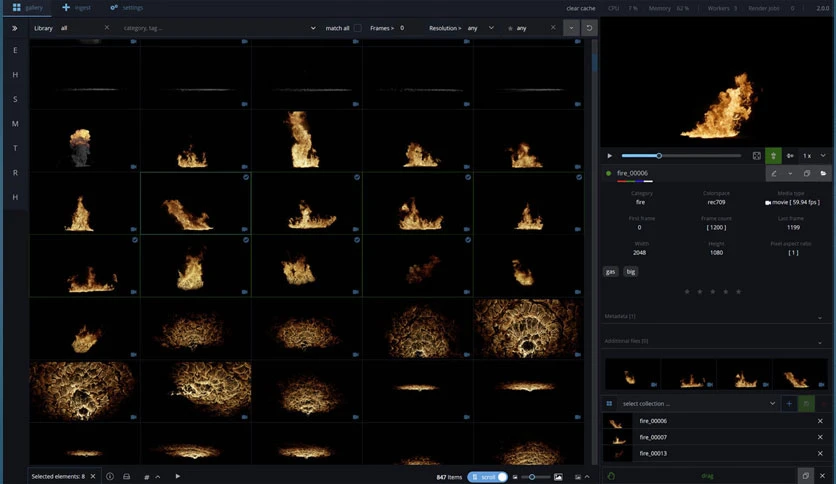Toggle selection checkmark on the selected slanted-flame tile
This screenshot has height=484, width=836.
pyautogui.click(x=246, y=177)
